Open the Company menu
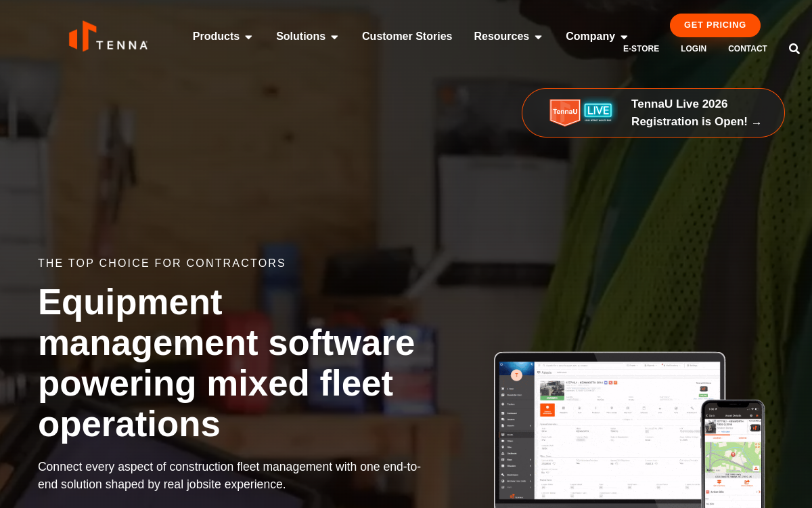812x508 pixels. [x=590, y=37]
